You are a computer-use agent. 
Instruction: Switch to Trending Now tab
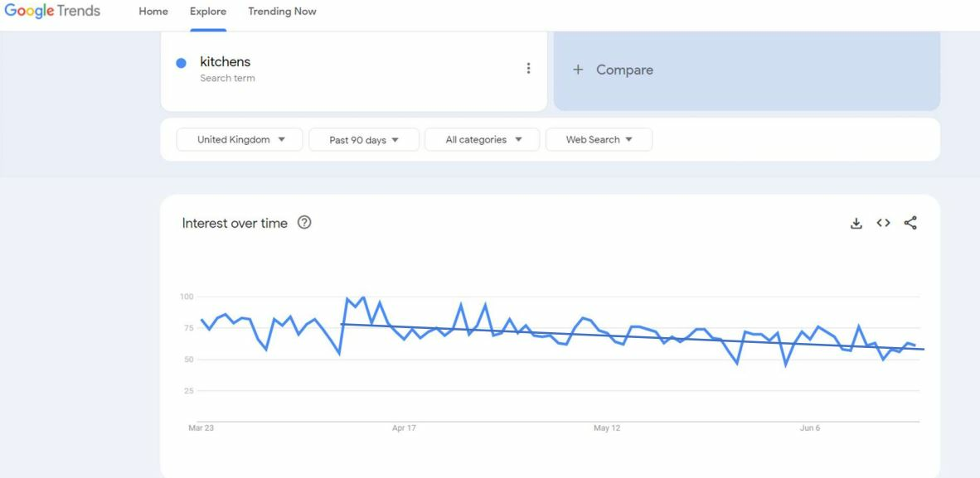tap(282, 12)
